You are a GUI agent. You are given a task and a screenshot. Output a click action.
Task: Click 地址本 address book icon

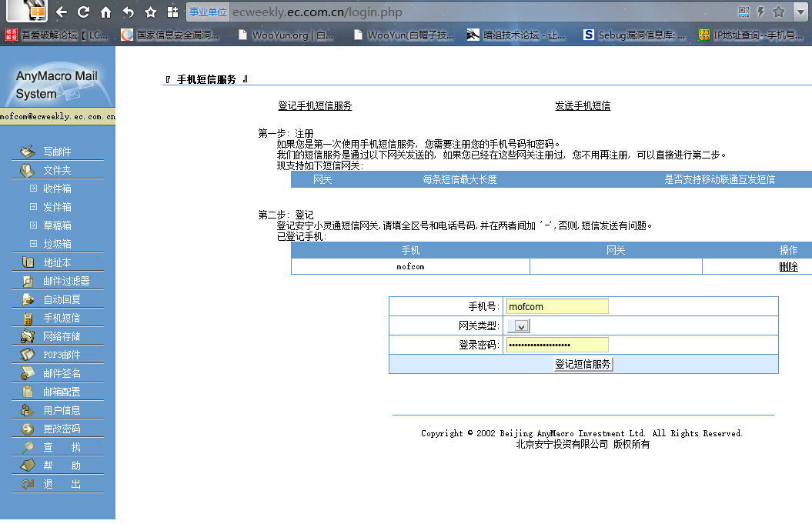click(28, 262)
